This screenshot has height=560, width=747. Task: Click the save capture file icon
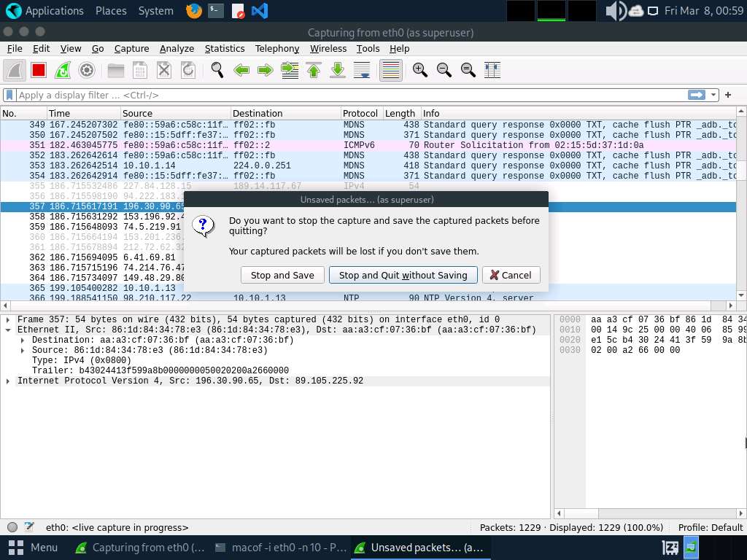click(x=139, y=71)
